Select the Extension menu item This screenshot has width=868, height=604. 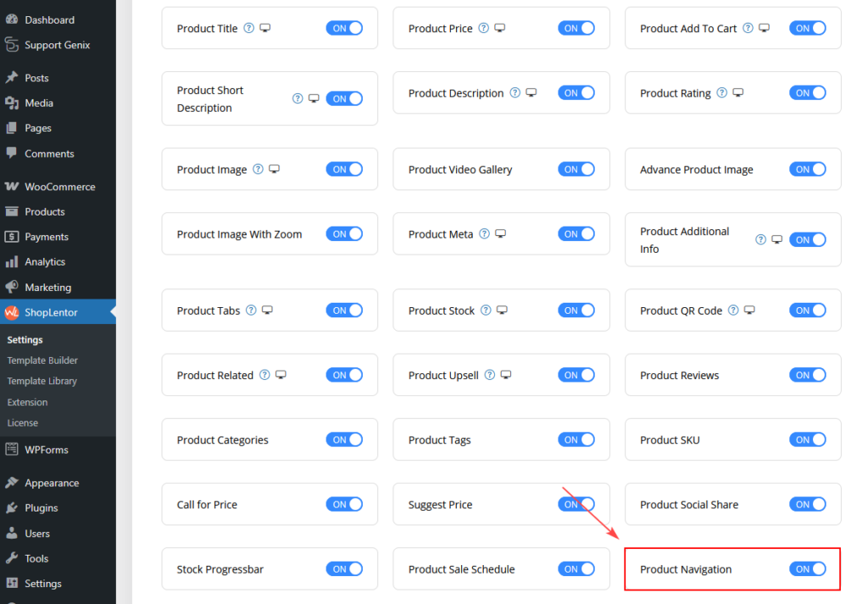(x=27, y=401)
